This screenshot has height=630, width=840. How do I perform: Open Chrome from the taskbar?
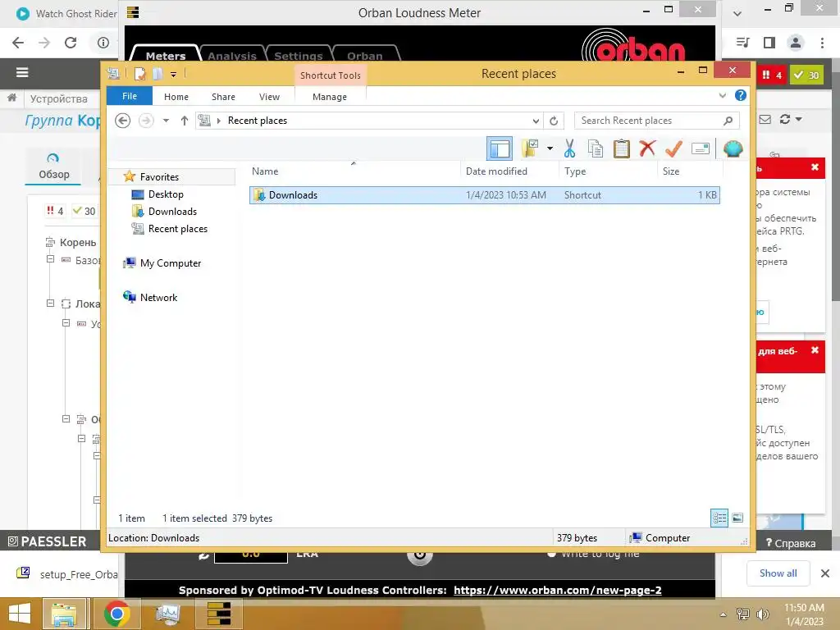[116, 614]
